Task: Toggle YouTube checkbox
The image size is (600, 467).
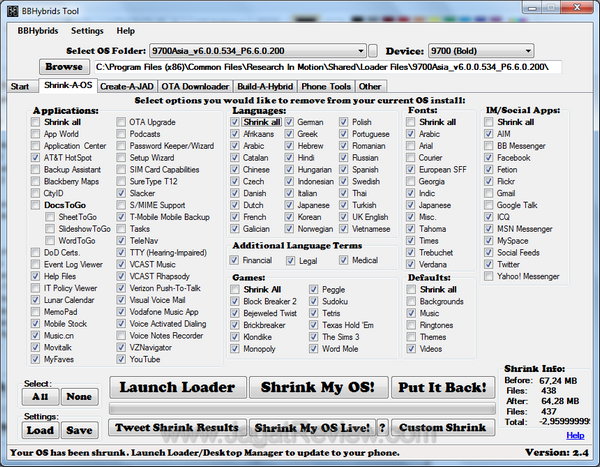Action: coord(121,359)
